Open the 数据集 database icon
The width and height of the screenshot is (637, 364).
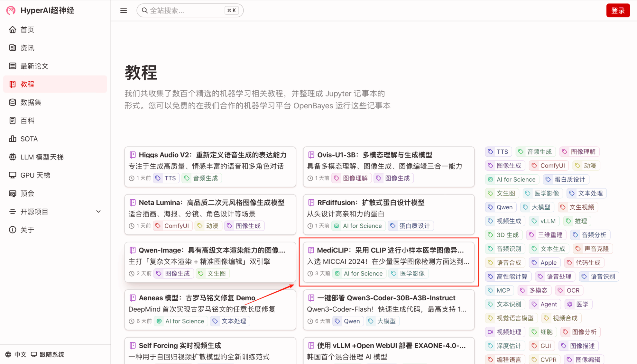[13, 102]
